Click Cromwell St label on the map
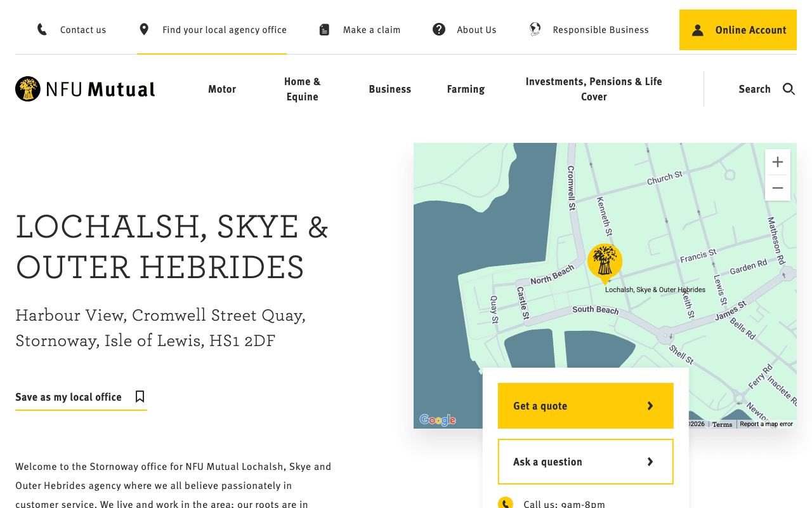The width and height of the screenshot is (812, 508). 571,188
